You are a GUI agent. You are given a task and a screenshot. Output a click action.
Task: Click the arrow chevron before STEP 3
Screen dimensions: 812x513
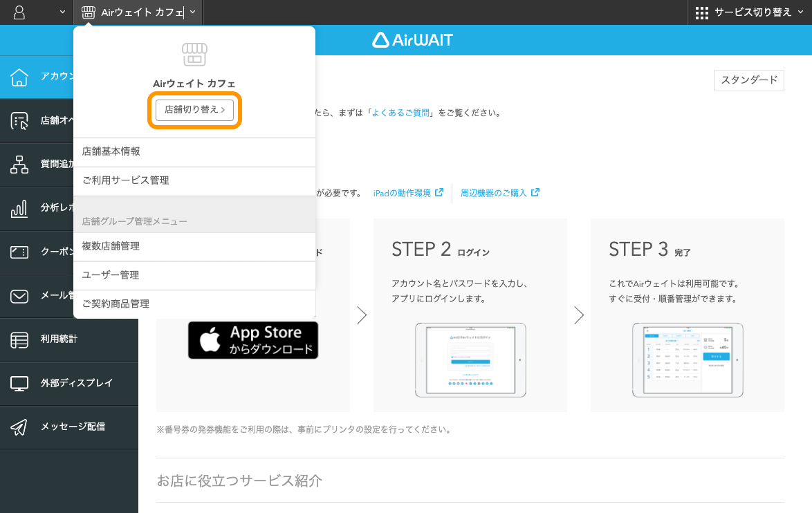[579, 315]
